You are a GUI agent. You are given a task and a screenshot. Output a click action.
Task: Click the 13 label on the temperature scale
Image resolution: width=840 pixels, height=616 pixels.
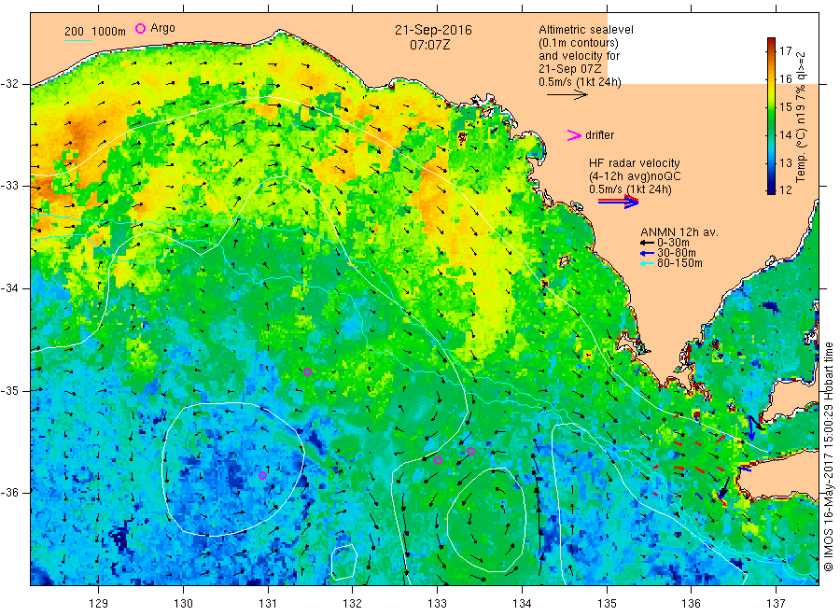[785, 162]
